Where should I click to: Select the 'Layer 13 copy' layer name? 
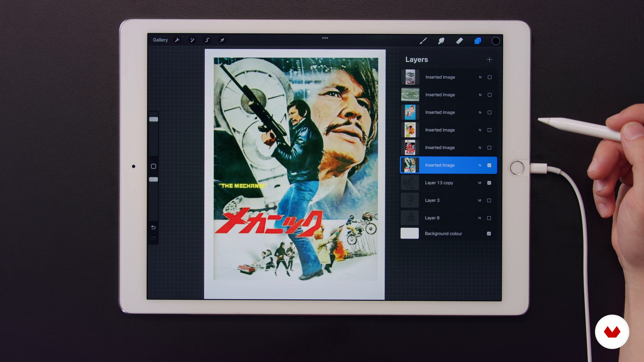pos(439,183)
